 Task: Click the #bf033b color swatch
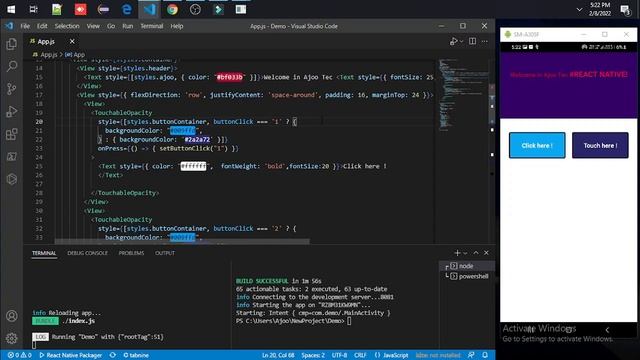click(229, 77)
